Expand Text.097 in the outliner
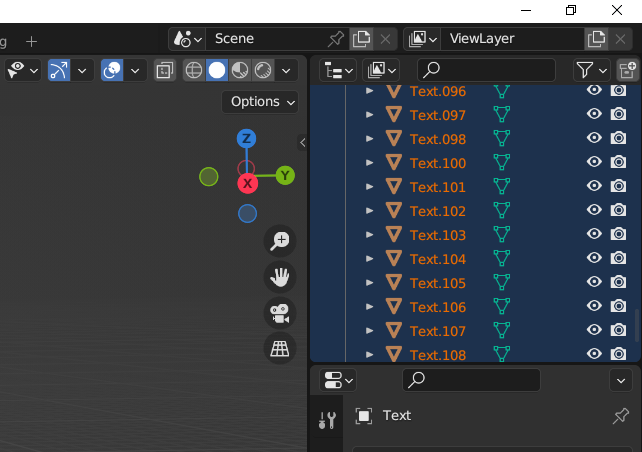 369,115
